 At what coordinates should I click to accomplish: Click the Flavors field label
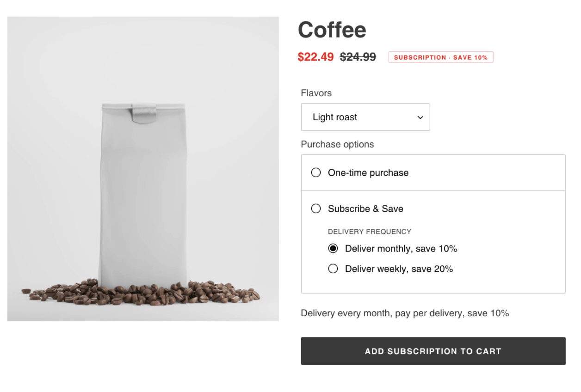point(316,93)
